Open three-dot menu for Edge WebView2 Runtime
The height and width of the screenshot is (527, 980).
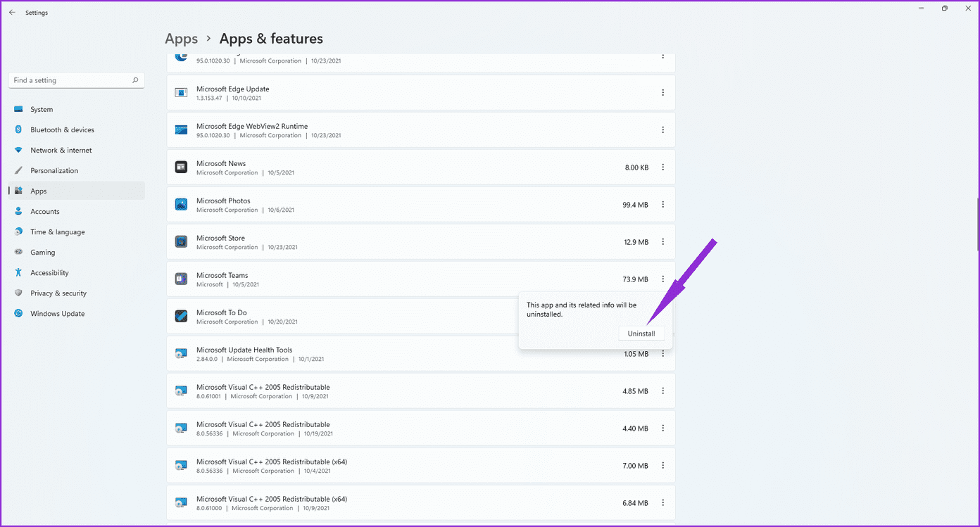(x=662, y=130)
